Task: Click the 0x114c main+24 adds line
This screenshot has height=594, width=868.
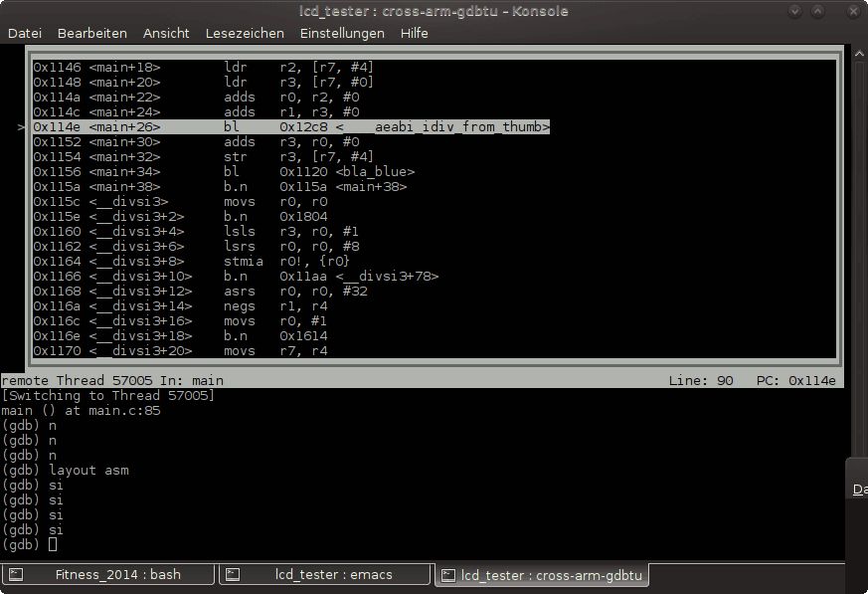Action: click(196, 111)
